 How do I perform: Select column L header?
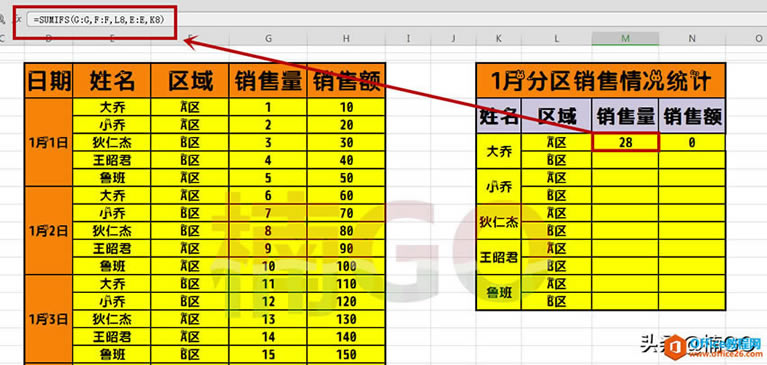557,38
